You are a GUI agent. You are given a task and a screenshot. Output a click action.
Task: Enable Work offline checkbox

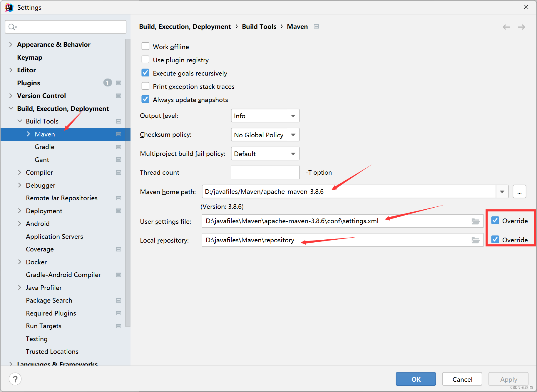(145, 46)
